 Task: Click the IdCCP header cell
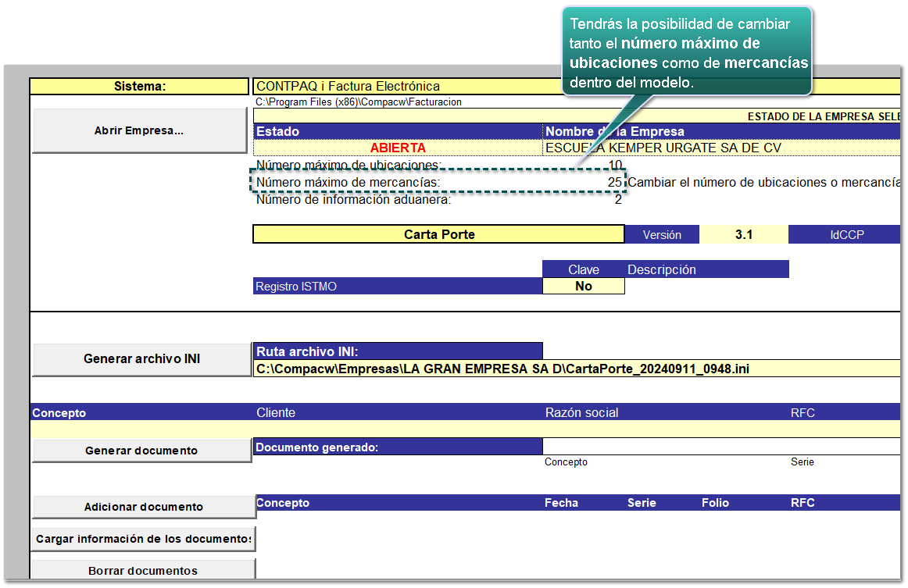click(846, 234)
